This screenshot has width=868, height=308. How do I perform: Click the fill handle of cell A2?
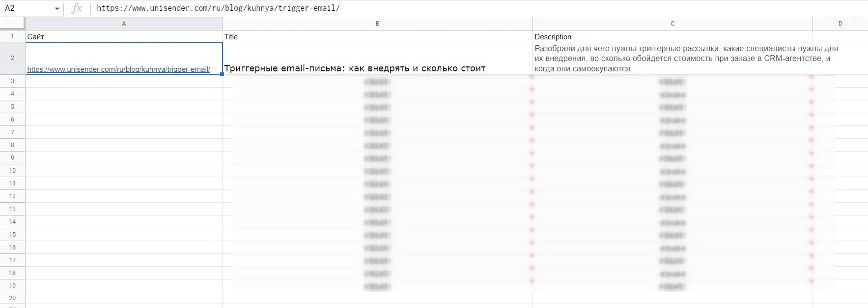(222, 74)
